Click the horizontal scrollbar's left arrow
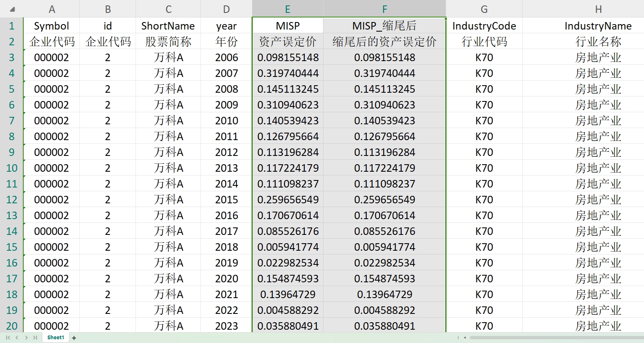 coord(465,338)
